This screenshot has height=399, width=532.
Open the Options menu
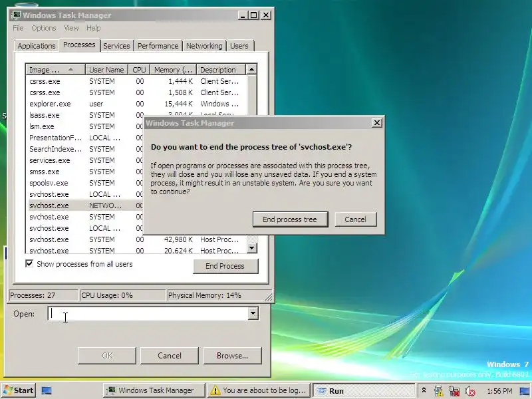(43, 28)
